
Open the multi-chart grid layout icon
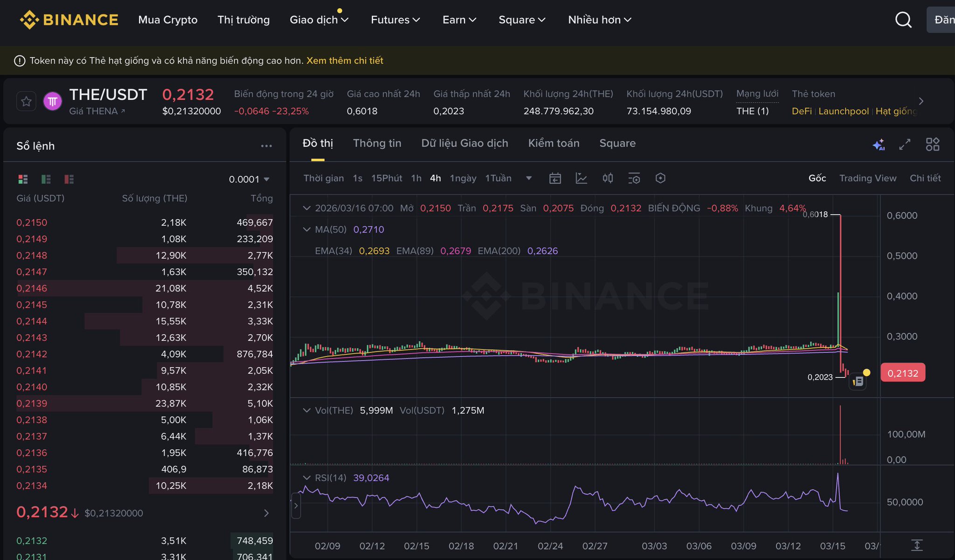pyautogui.click(x=933, y=145)
